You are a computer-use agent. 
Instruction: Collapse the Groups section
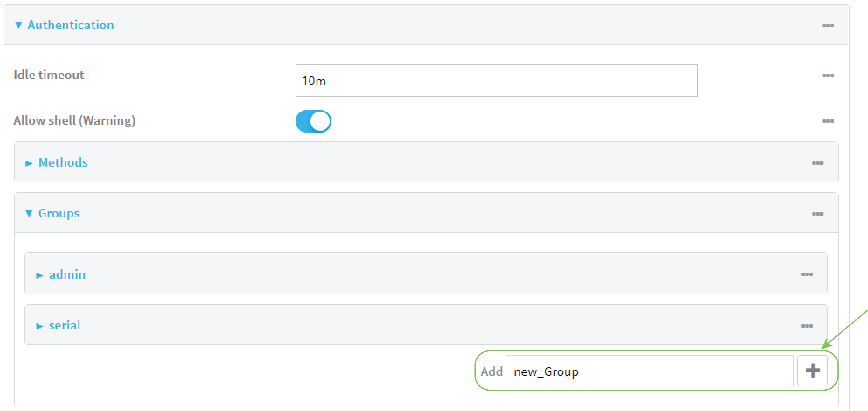click(x=30, y=213)
